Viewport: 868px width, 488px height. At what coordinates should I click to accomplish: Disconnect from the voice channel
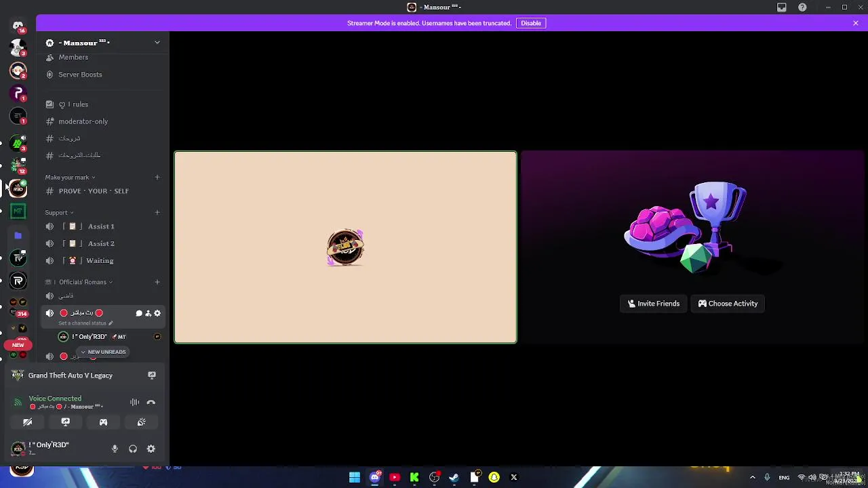[x=151, y=403]
